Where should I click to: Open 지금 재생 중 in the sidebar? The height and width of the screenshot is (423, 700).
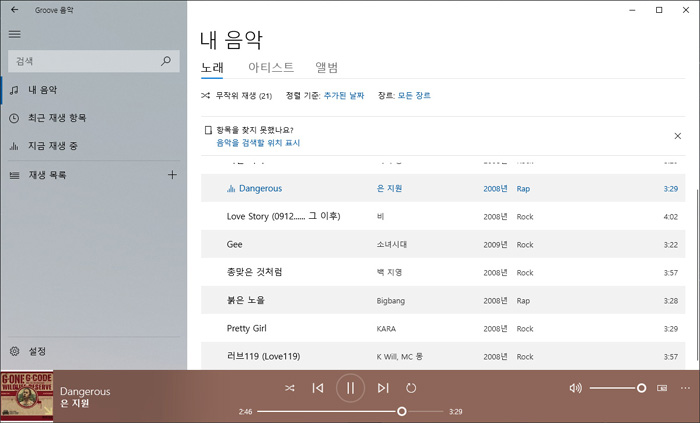point(94,146)
